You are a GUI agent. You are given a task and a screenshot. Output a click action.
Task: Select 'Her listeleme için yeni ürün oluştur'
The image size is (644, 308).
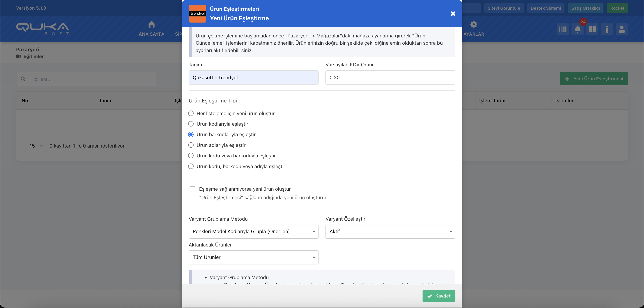tap(191, 113)
